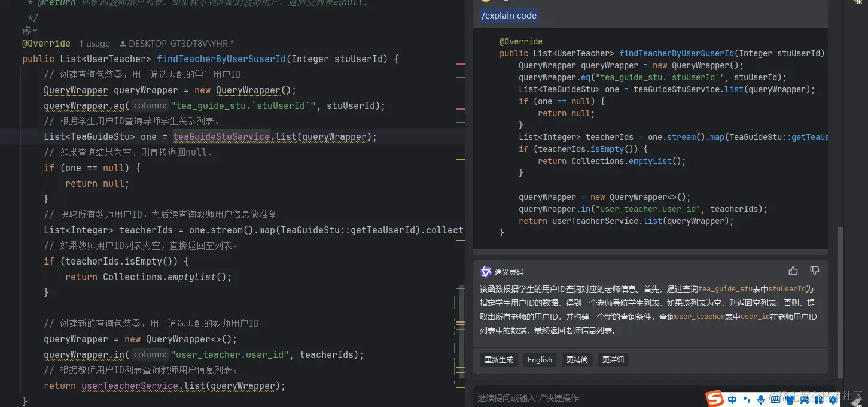Click the author icon beside DESKTOP-GT3DT8V\YHR

coord(123,44)
